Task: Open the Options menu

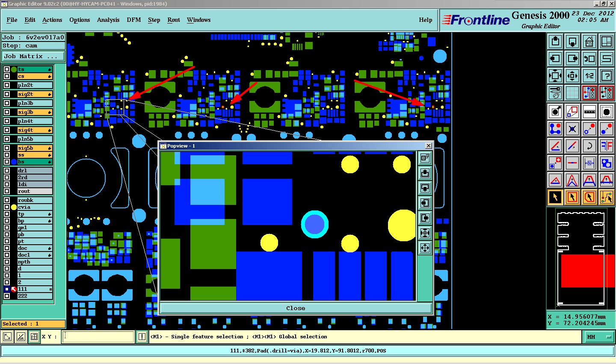Action: (80, 20)
